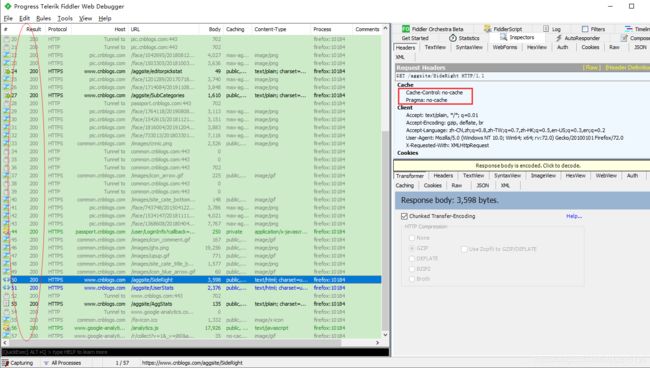Select the Brotli compression option
Viewport: 650px width, 368px height.
coord(412,279)
